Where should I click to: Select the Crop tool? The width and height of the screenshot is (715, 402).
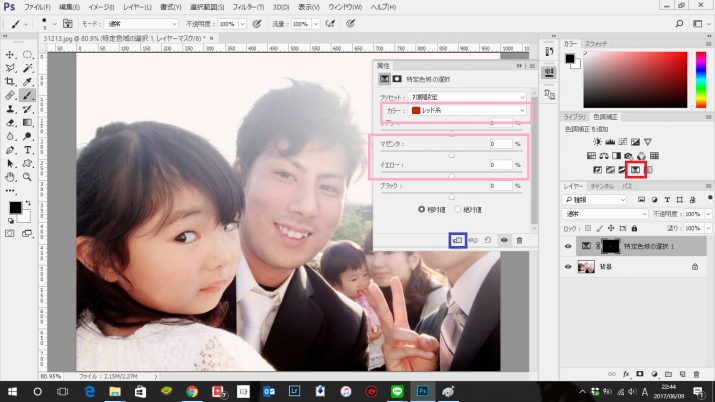[x=10, y=82]
